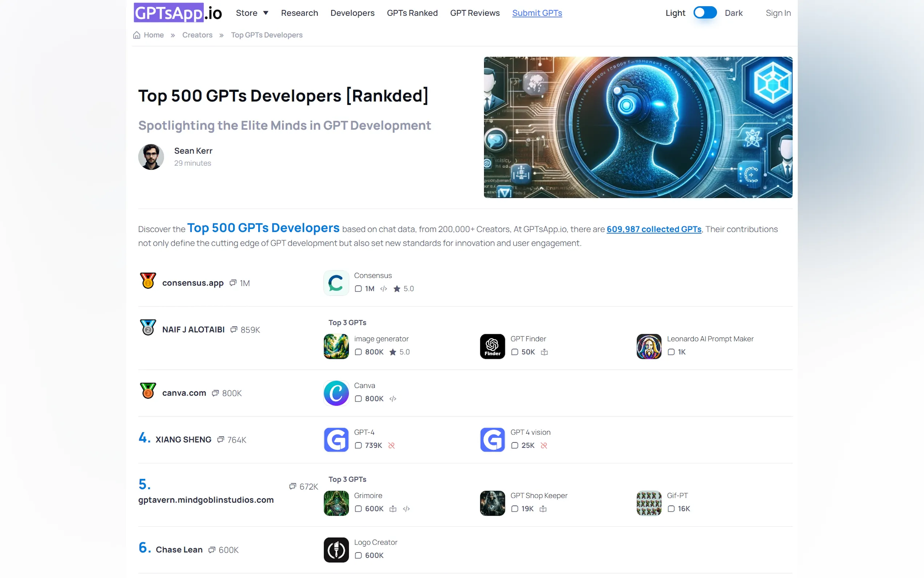This screenshot has height=578, width=924.
Task: Click the code icon under Grimoire
Action: [x=406, y=509]
